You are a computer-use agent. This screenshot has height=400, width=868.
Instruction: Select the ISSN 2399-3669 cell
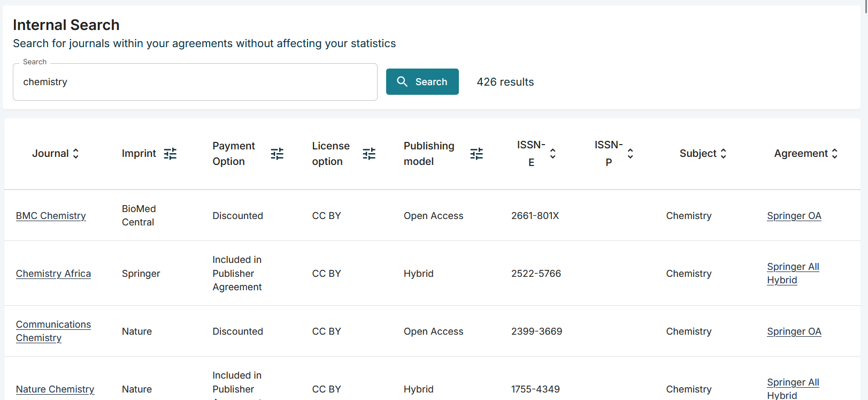pos(536,331)
